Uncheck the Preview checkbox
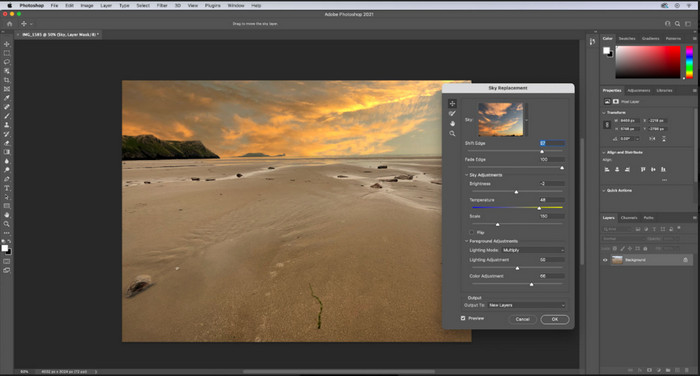700x376 pixels. click(463, 318)
